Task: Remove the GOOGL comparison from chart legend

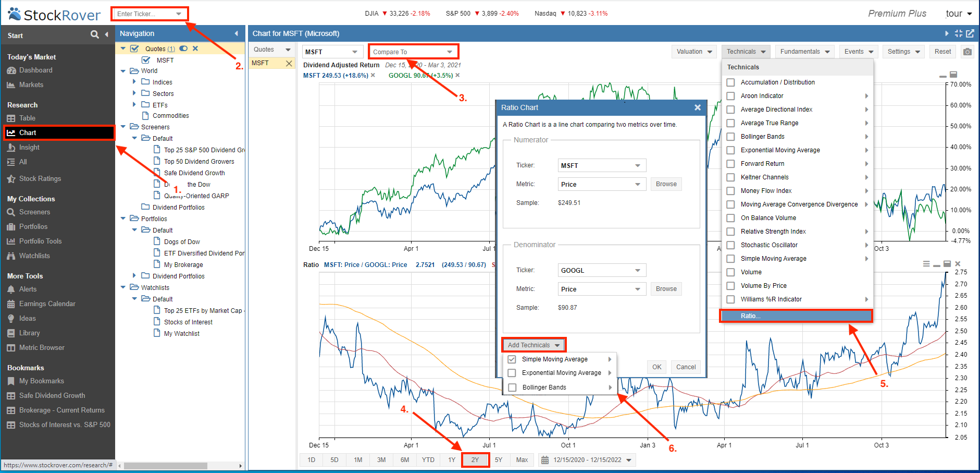Action: (x=457, y=75)
